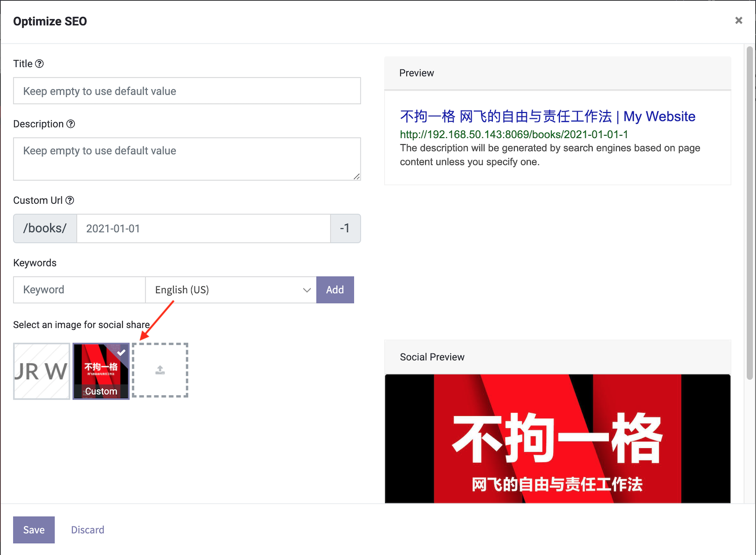Click the -1 URL suffix label
Viewport: 756px width, 555px height.
click(345, 228)
